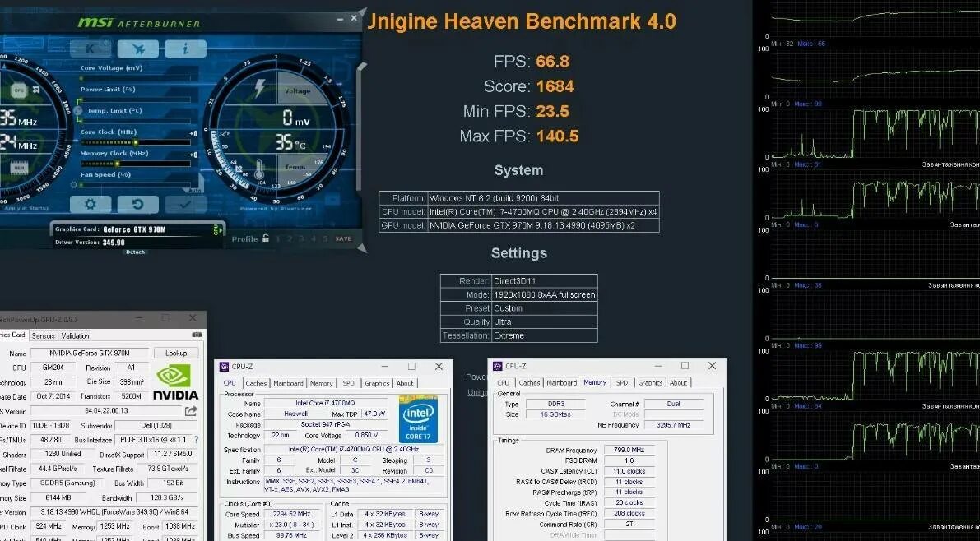Open Mainboard tab in right CPU-Z window

[x=561, y=383]
